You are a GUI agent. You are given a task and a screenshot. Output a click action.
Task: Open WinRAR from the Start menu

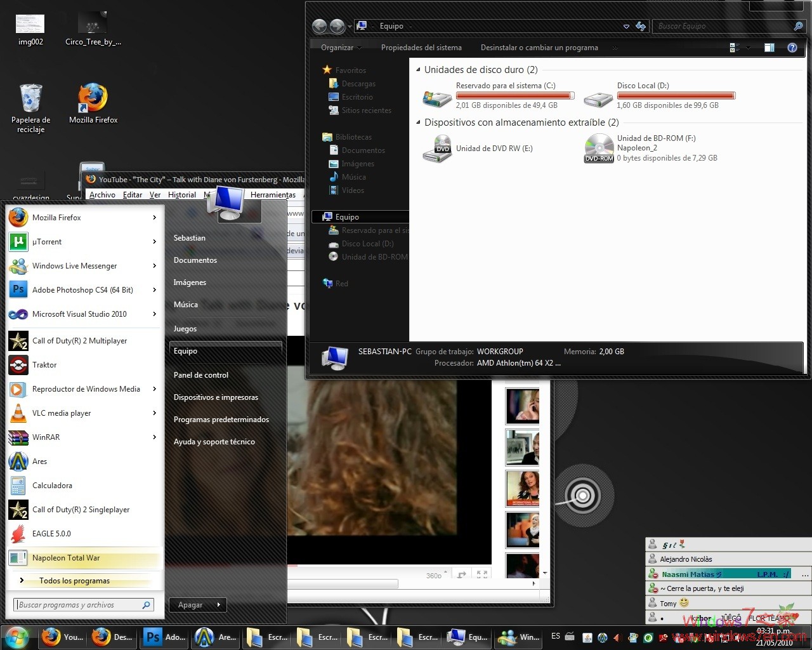pyautogui.click(x=46, y=437)
